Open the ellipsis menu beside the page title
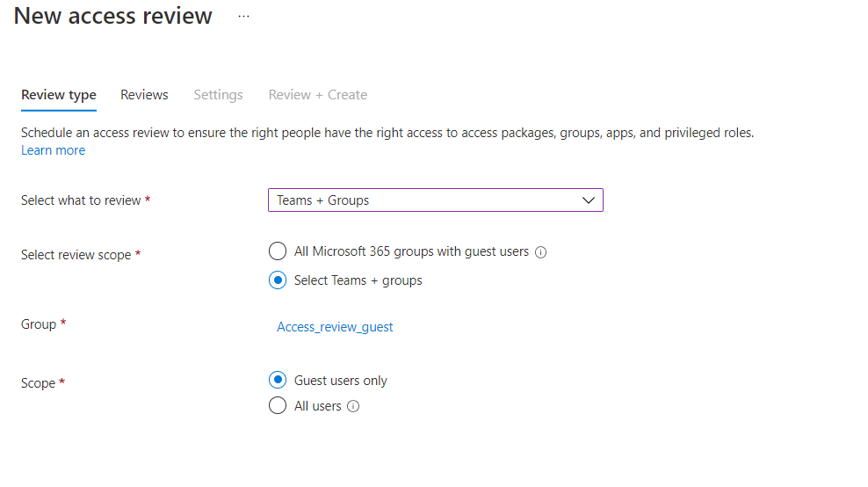 (243, 17)
